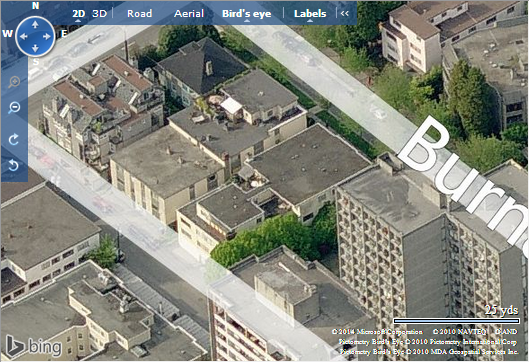
Task: Switch to 3D map mode
Action: coord(100,13)
